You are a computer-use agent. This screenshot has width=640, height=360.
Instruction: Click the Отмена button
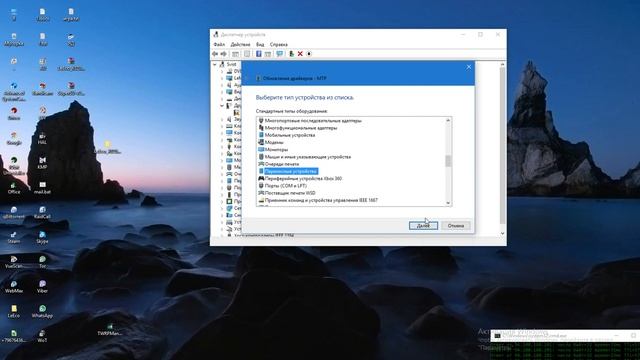click(456, 226)
